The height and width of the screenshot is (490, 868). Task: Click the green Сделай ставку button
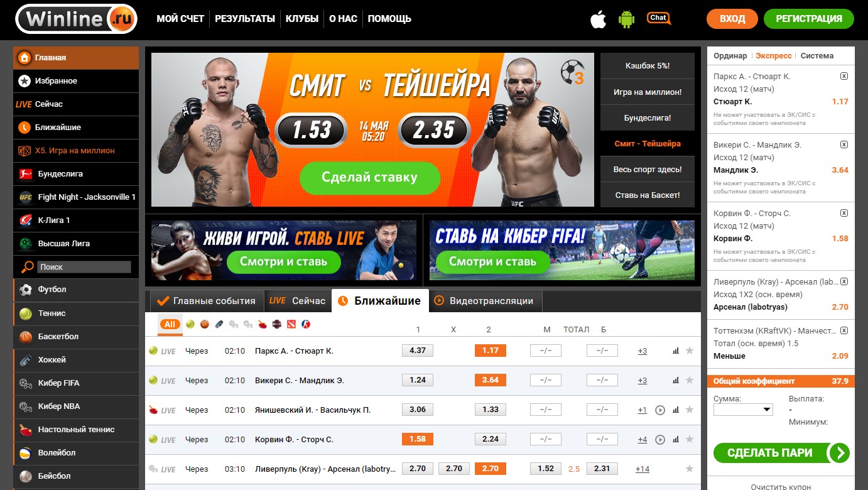pyautogui.click(x=369, y=178)
